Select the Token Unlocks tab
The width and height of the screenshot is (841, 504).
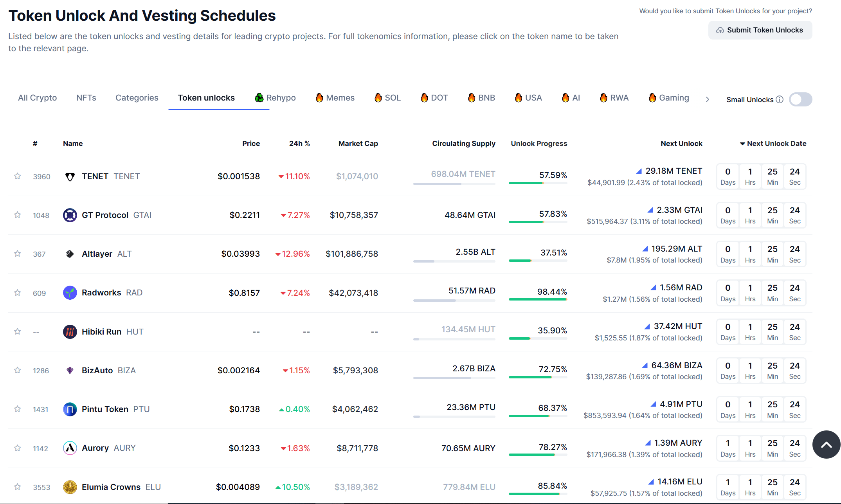pos(207,97)
